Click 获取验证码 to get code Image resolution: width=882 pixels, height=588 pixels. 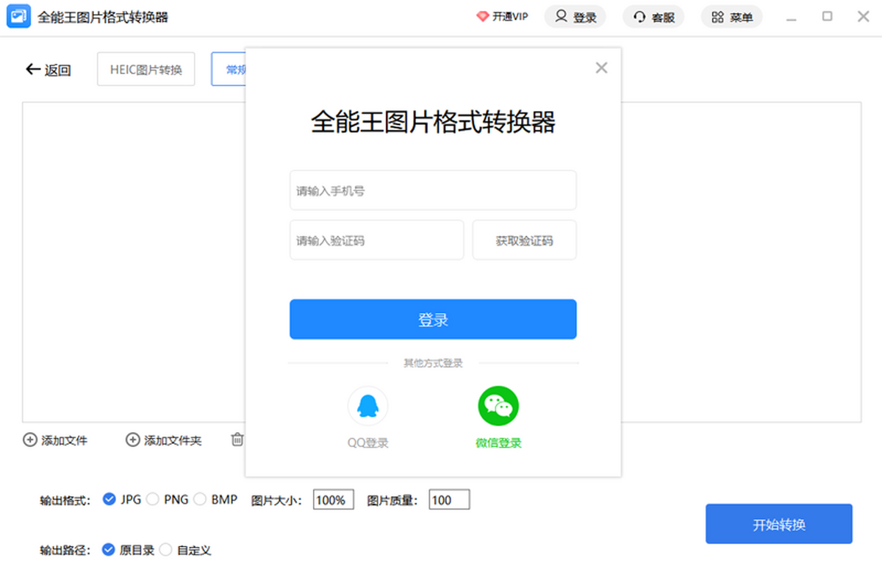pos(524,240)
